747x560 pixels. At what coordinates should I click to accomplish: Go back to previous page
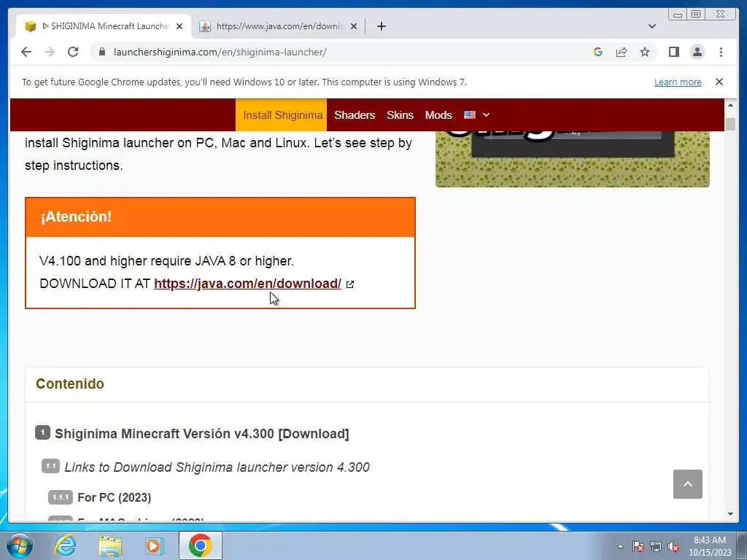point(26,52)
